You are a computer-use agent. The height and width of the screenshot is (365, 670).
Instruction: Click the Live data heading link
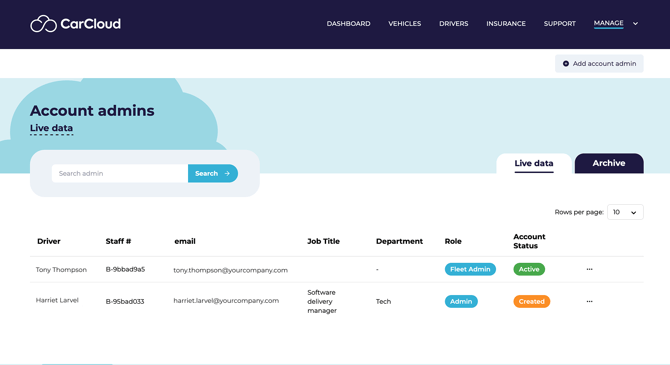[51, 128]
